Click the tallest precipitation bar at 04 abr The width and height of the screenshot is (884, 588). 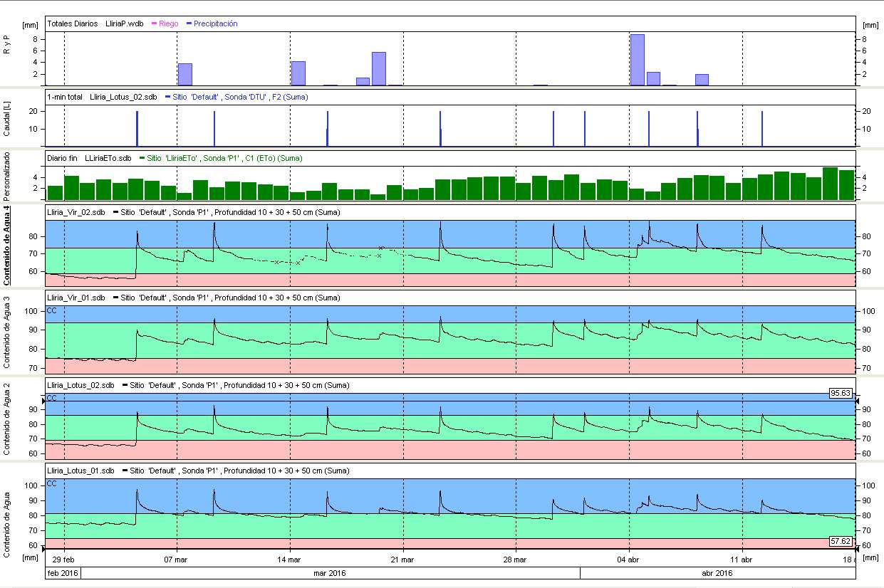click(x=638, y=60)
